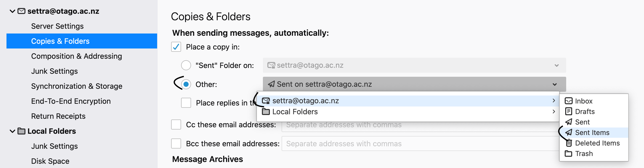Screen dimensions: 644x168
Task: Click the Local Folders icon in popup menu
Action: (x=266, y=111)
